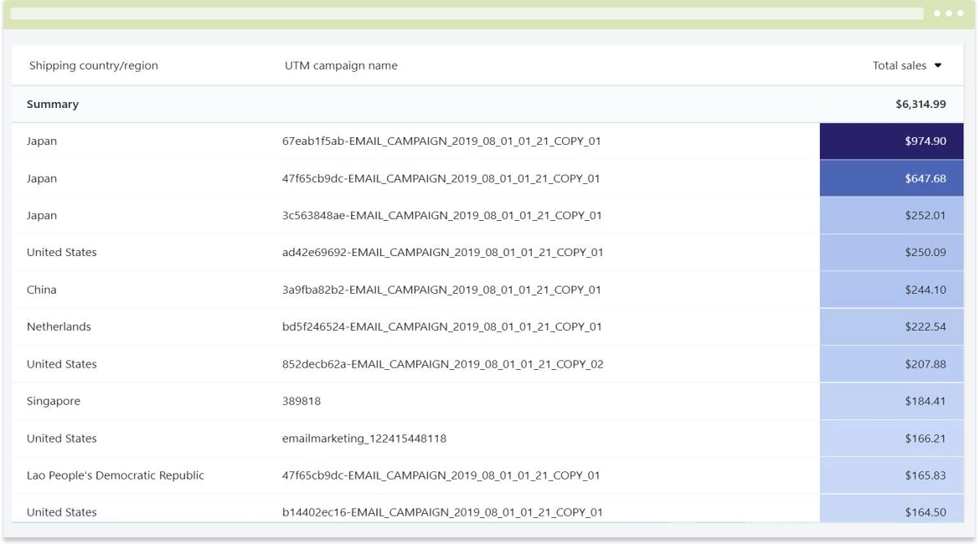Click the UTM campaign name column header
The width and height of the screenshot is (980, 544).
[341, 65]
